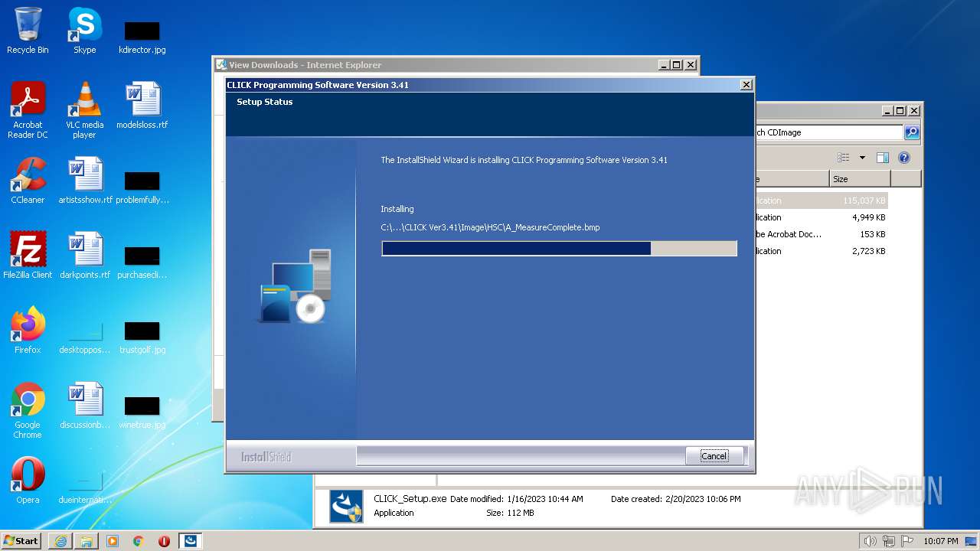
Task: Select the dueinternat desktop file
Action: click(85, 487)
